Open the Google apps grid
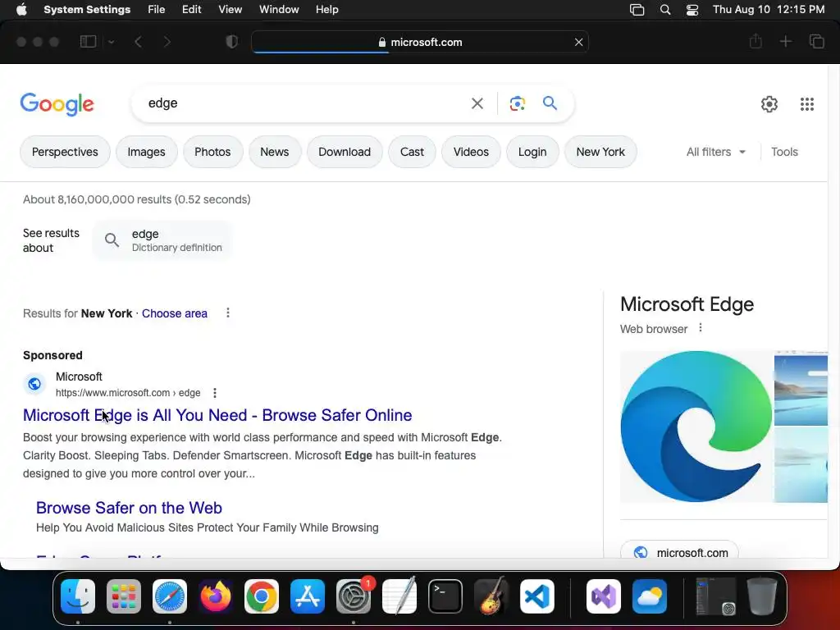Viewport: 840px width, 630px height. [807, 104]
